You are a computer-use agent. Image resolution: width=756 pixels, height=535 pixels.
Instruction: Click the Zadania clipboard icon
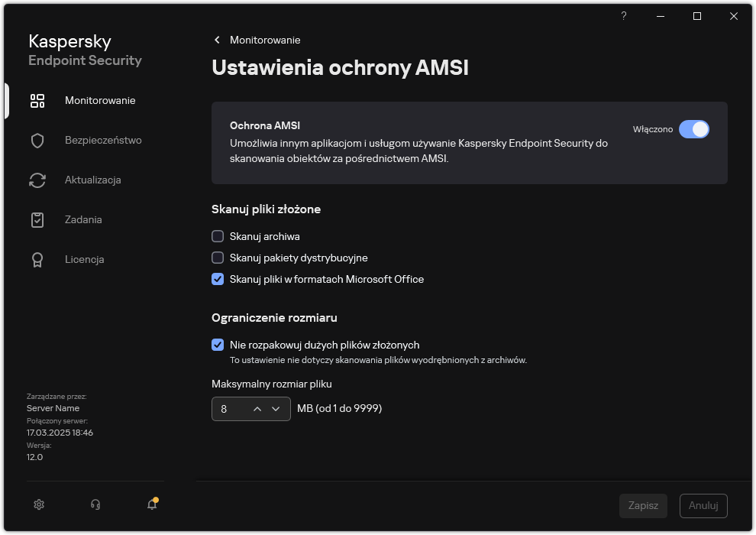point(37,220)
